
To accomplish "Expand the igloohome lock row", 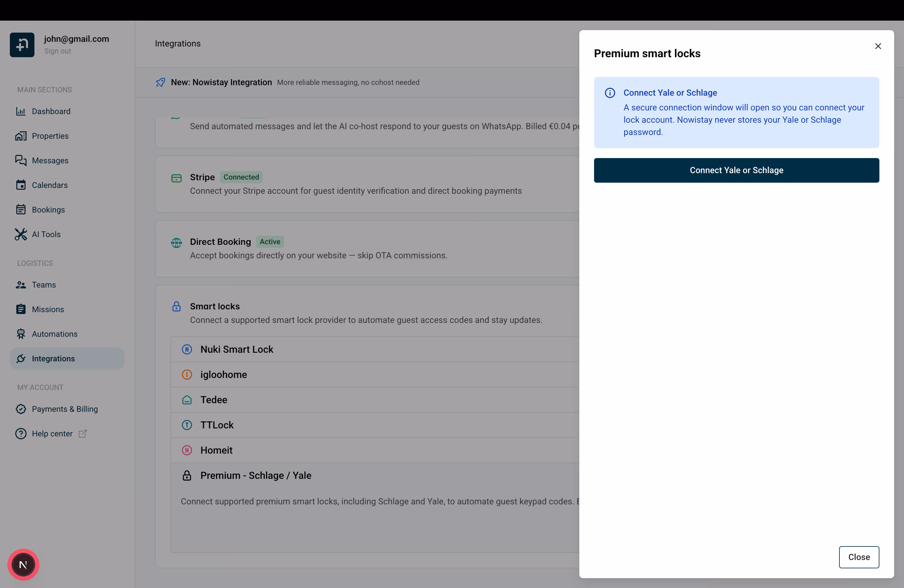I will [x=375, y=375].
